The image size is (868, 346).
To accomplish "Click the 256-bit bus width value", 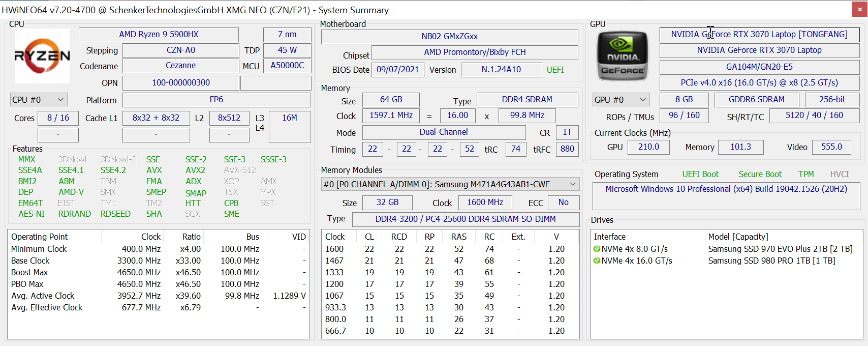I will 832,100.
